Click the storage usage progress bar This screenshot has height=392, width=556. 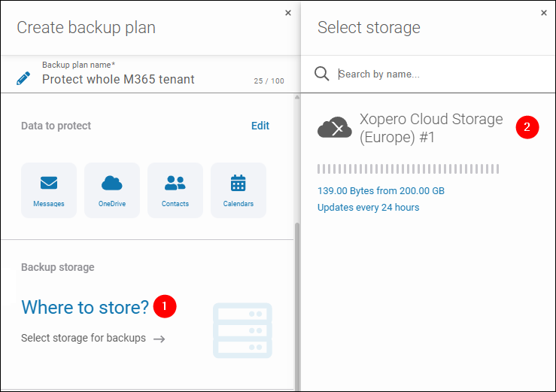(408, 169)
